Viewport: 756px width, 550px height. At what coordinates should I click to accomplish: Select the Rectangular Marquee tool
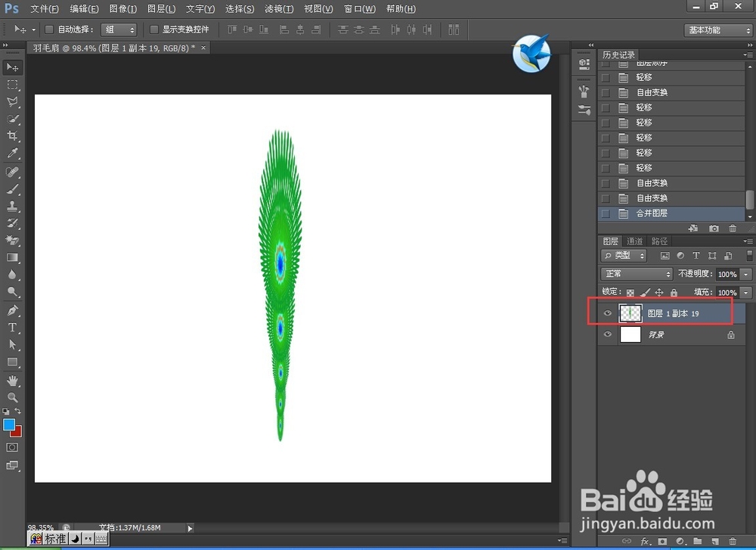tap(13, 85)
